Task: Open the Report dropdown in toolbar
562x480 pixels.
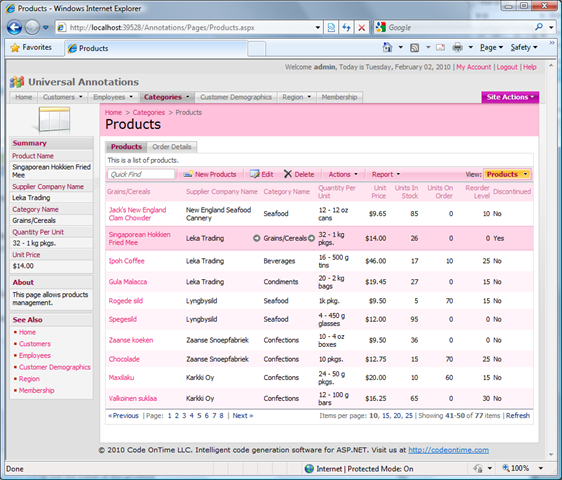Action: coord(386,174)
